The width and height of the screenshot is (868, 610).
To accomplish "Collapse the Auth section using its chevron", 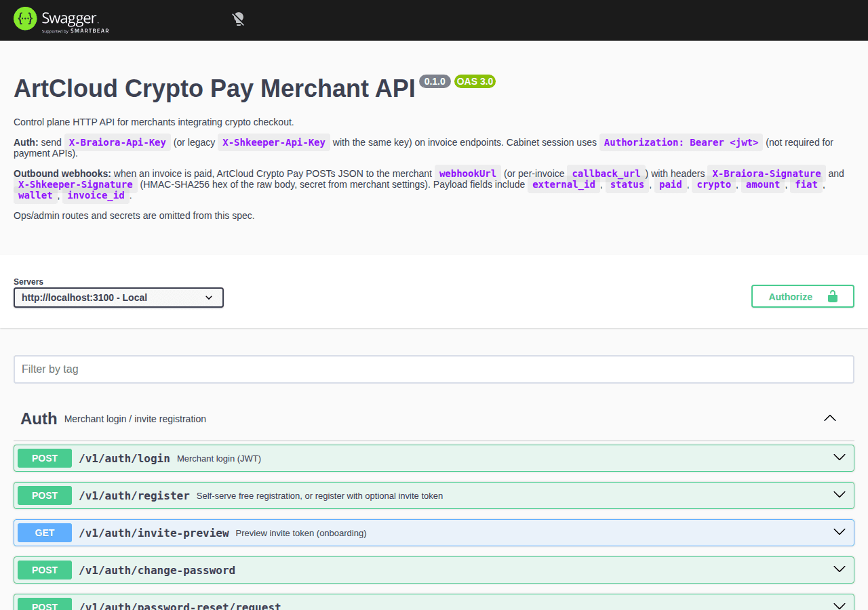I will pyautogui.click(x=829, y=418).
